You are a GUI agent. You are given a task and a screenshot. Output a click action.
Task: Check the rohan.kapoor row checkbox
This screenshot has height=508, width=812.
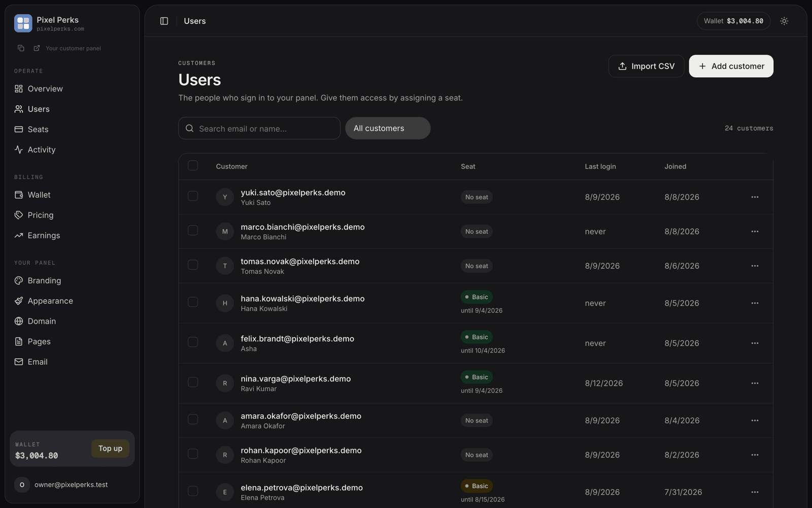coord(193,454)
